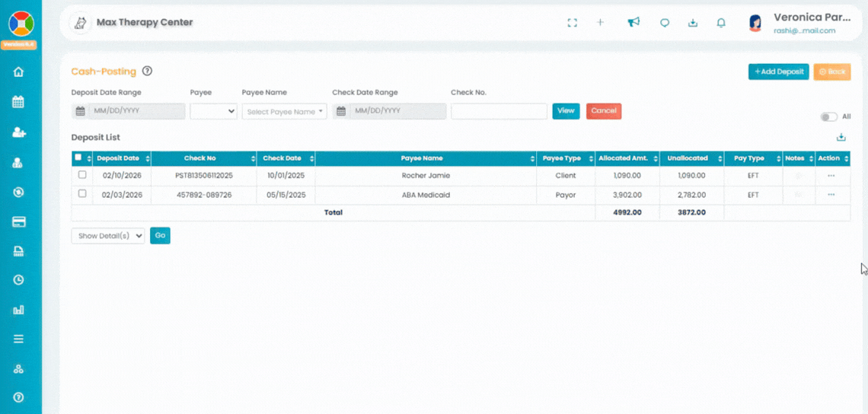Screen dimensions: 868x414
Task: Click the colorful app logo in sidebar
Action: 21,24
